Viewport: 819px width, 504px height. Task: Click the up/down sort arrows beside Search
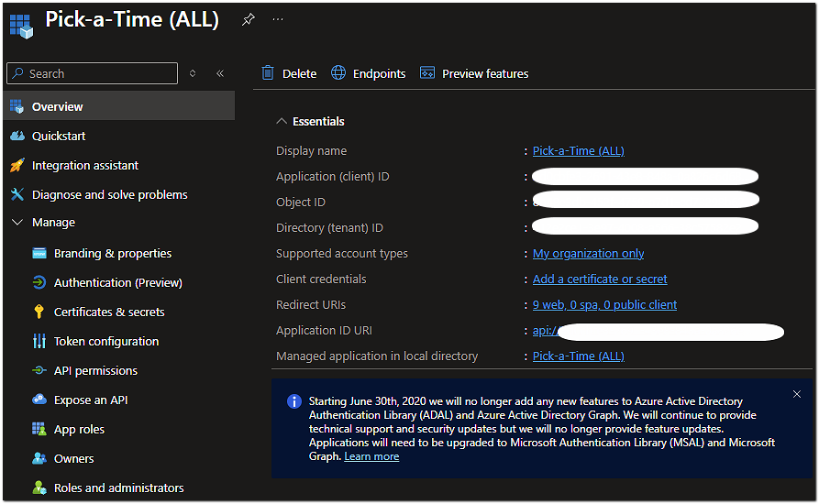coord(193,73)
